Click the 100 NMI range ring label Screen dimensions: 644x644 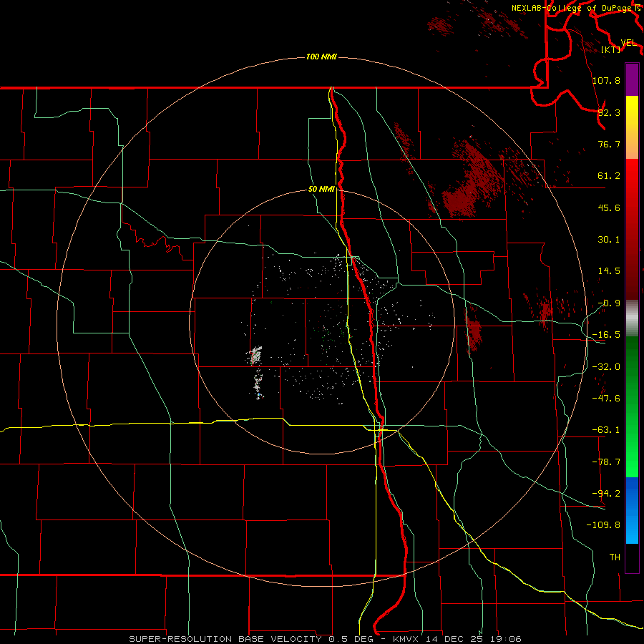pyautogui.click(x=321, y=57)
